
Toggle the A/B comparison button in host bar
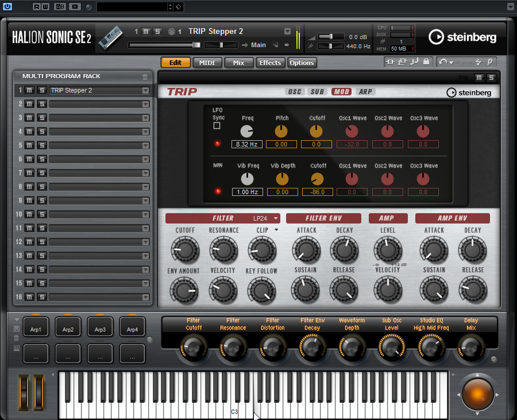60,6
